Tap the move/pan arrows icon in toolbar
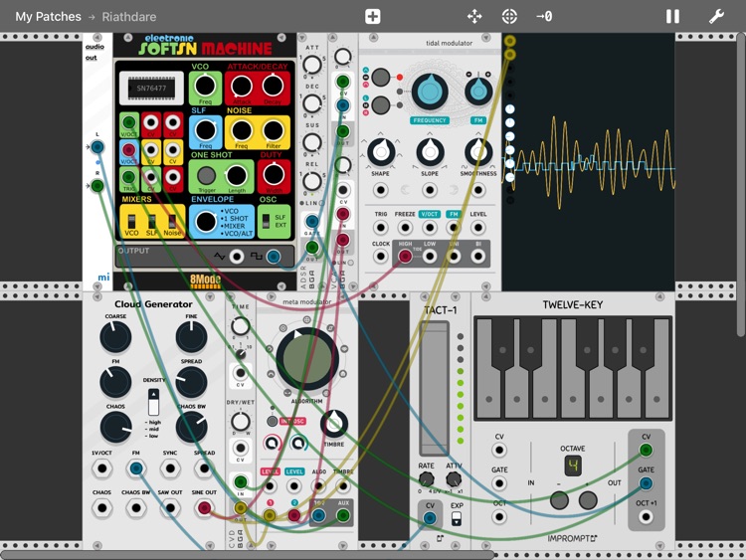This screenshot has width=746, height=560. (x=474, y=17)
